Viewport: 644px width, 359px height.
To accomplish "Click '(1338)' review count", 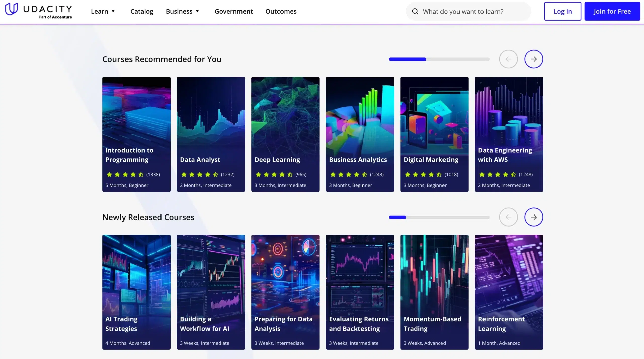I will coord(153,174).
